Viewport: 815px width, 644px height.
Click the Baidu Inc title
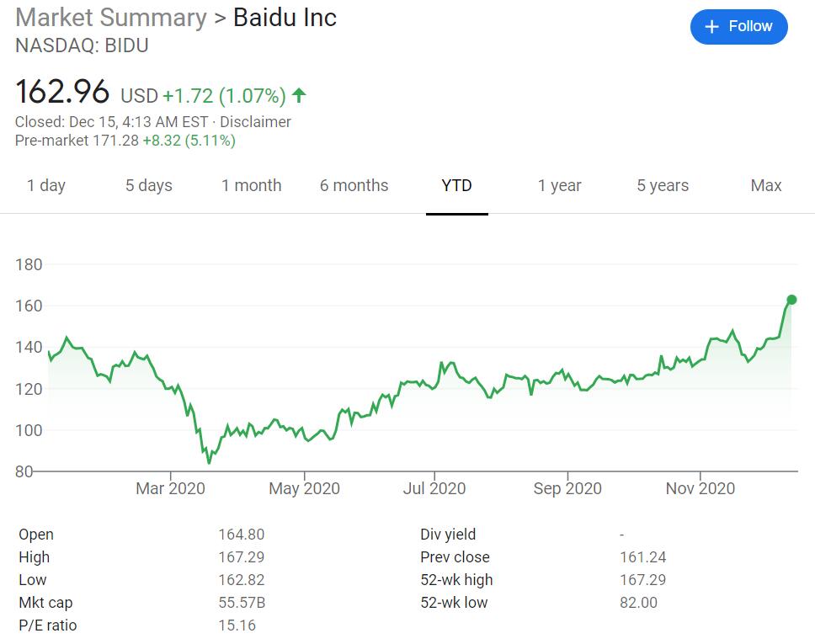tap(285, 18)
